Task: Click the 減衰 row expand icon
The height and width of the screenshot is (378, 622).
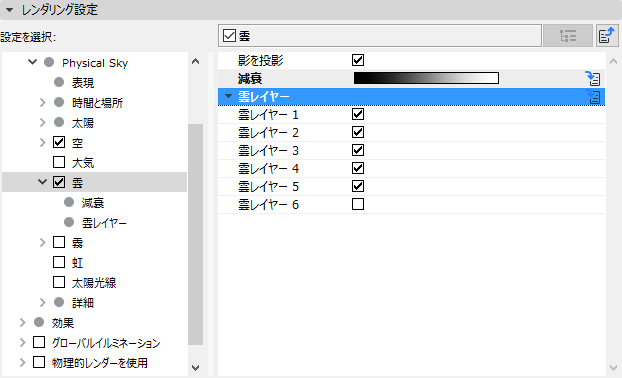Action: [x=593, y=78]
